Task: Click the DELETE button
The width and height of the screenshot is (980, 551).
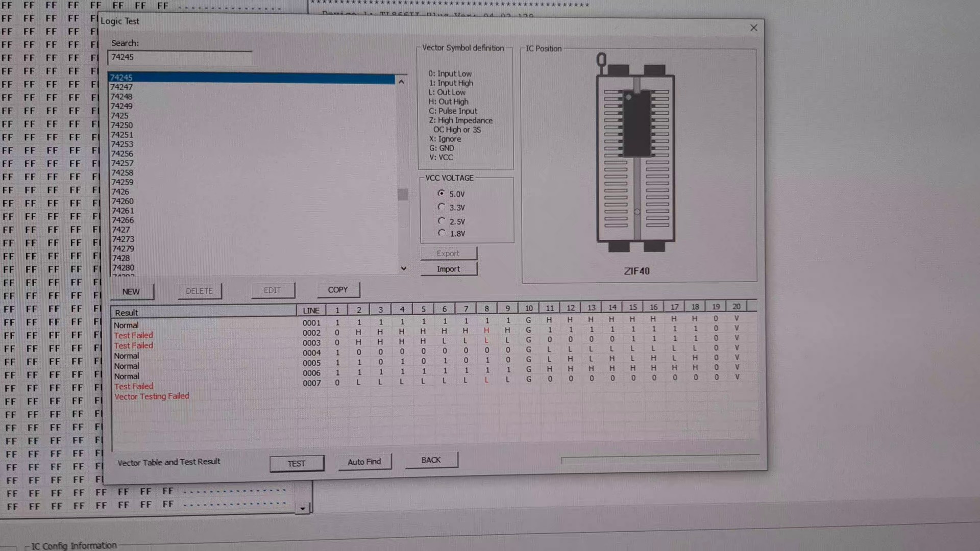Action: pyautogui.click(x=200, y=291)
